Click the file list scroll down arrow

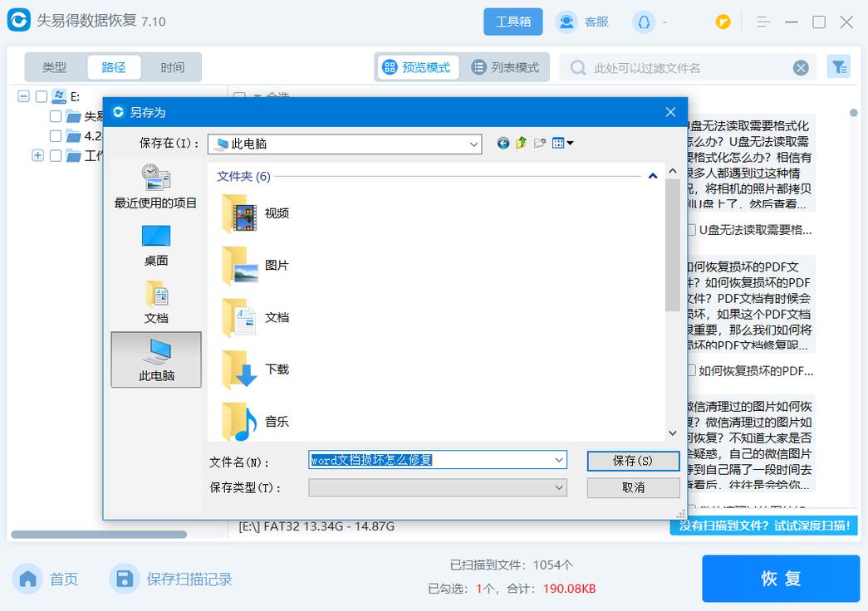point(673,433)
